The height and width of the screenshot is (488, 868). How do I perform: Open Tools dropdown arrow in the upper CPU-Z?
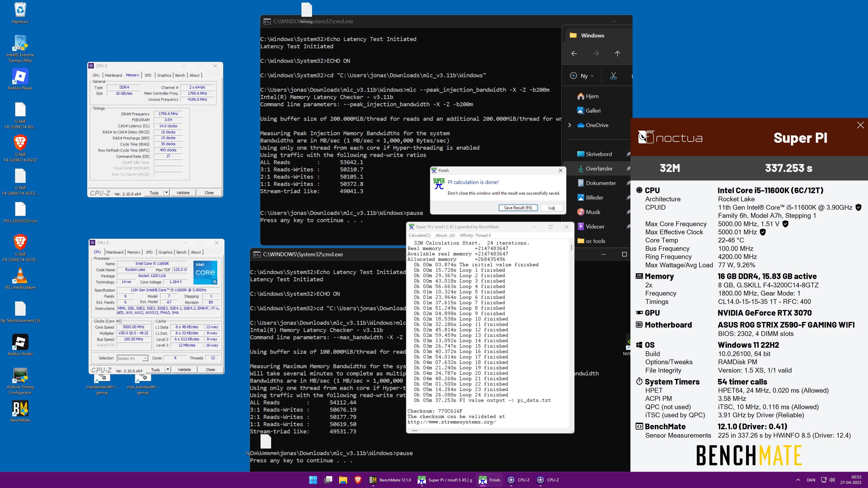pyautogui.click(x=166, y=193)
